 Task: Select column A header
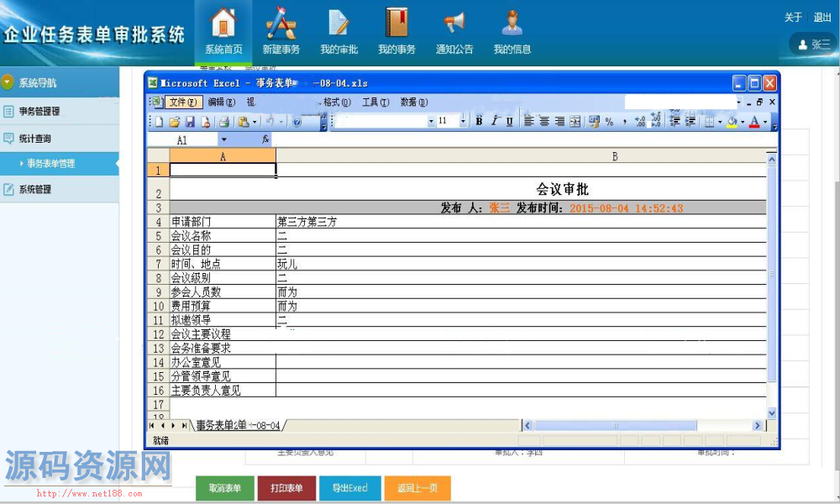(x=223, y=156)
